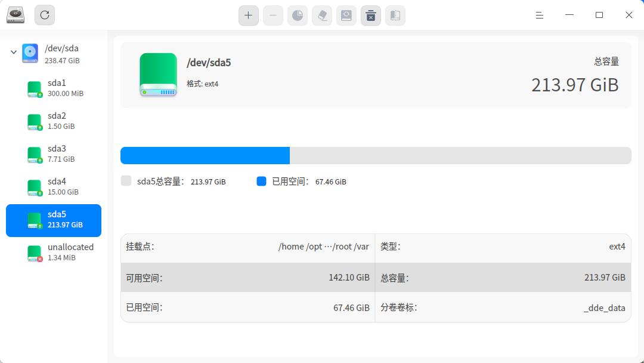Select partition sda1 300.00 MiB

[54, 88]
